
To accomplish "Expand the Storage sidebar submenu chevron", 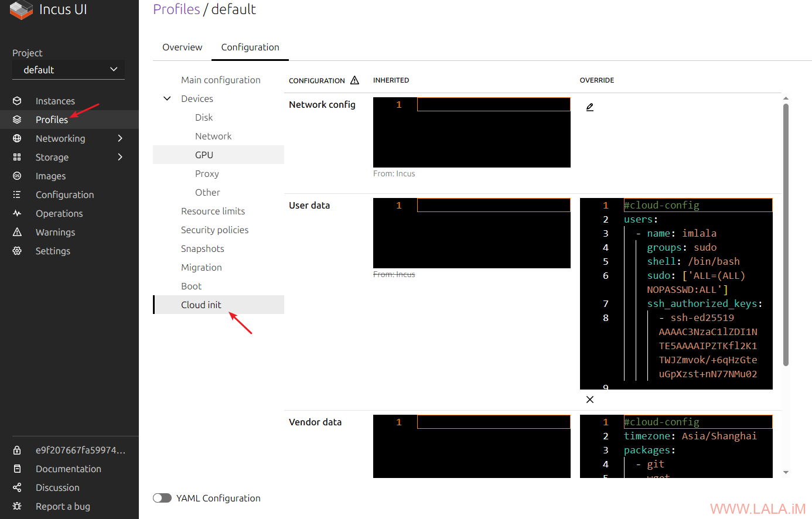I will point(120,157).
